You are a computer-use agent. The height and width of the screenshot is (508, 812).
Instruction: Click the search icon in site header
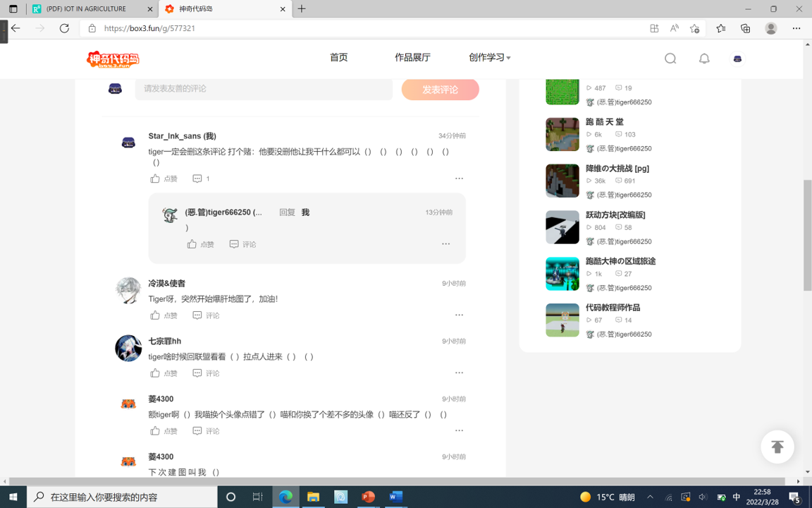[670, 58]
